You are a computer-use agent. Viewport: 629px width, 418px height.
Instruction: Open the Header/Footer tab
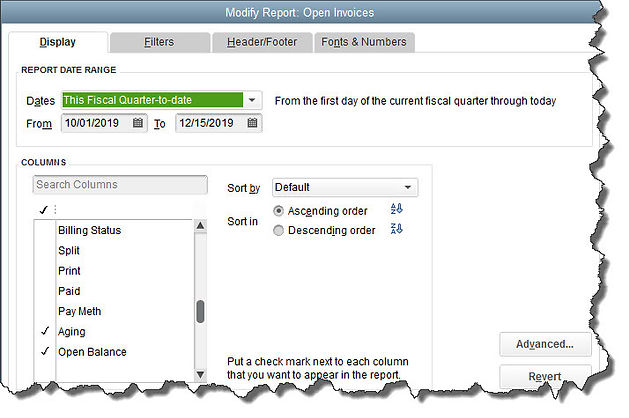coord(262,42)
